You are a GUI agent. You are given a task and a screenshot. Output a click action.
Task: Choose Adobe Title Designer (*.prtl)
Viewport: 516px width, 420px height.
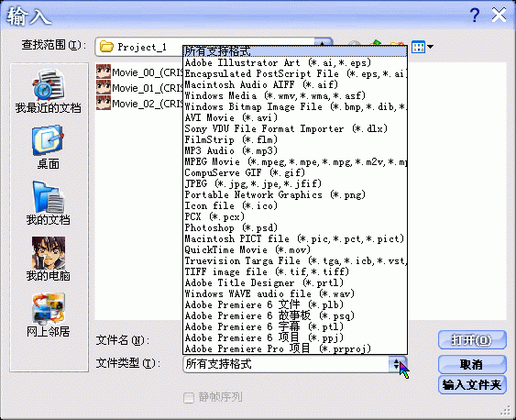(295, 282)
